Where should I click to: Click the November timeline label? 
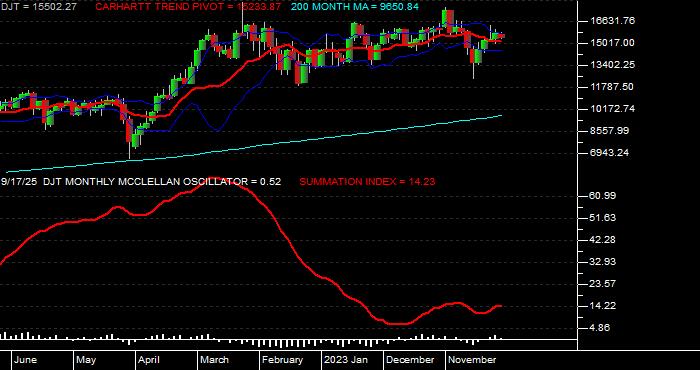click(472, 360)
